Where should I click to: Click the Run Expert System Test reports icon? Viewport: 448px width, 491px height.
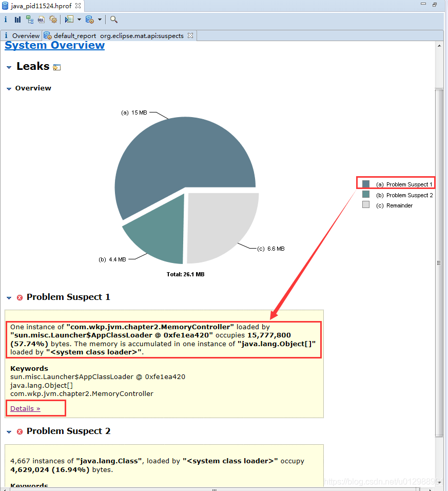(x=69, y=20)
